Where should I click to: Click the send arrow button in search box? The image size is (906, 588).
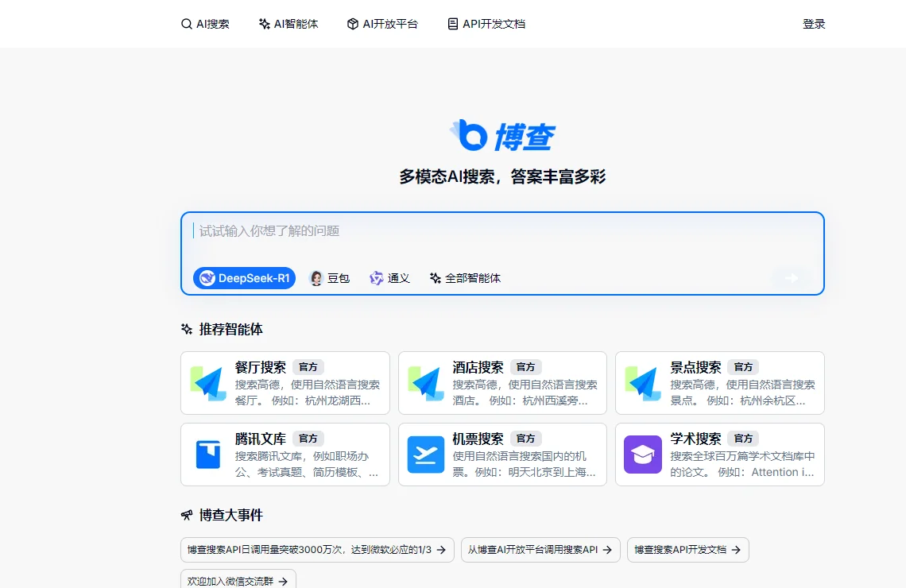pos(792,278)
